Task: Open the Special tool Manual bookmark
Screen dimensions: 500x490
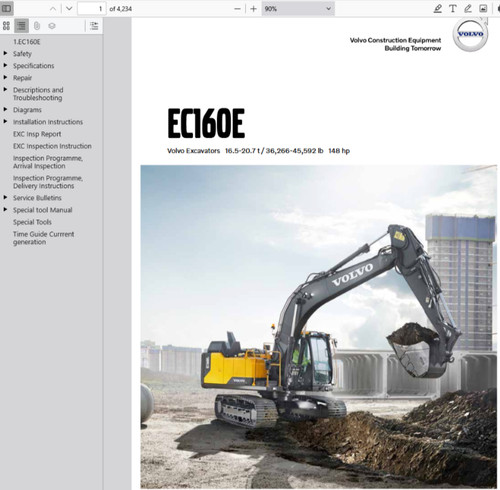Action: (x=42, y=210)
